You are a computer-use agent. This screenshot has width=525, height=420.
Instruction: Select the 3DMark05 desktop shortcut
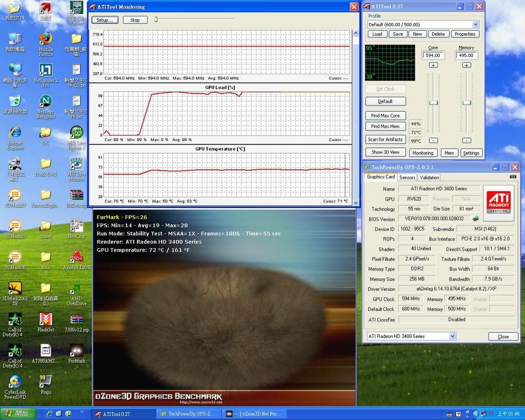pos(15,228)
